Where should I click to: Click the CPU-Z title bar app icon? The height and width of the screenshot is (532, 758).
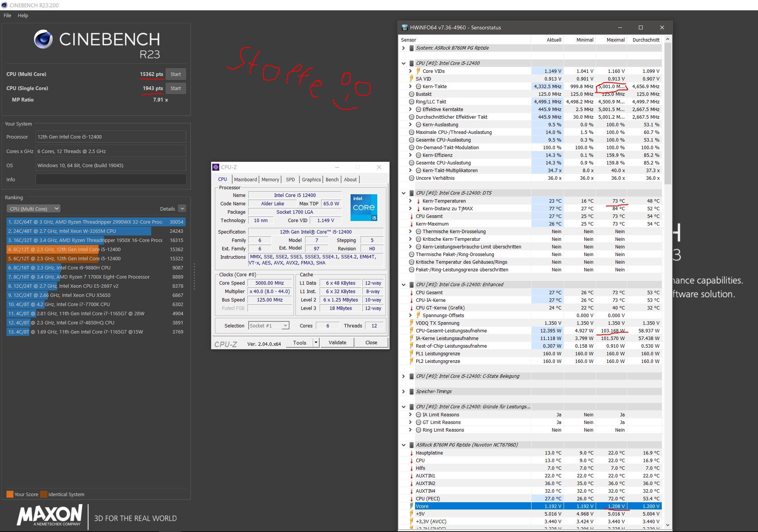click(216, 167)
